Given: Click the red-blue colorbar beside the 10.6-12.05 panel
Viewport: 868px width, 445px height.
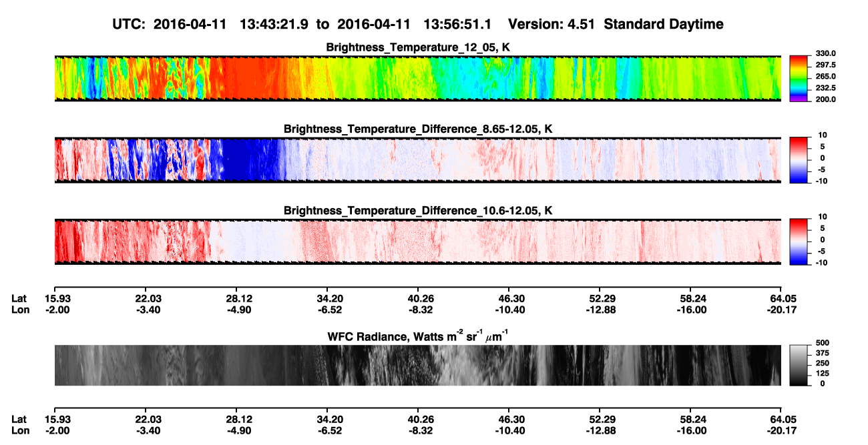Looking at the screenshot, I should (x=799, y=242).
